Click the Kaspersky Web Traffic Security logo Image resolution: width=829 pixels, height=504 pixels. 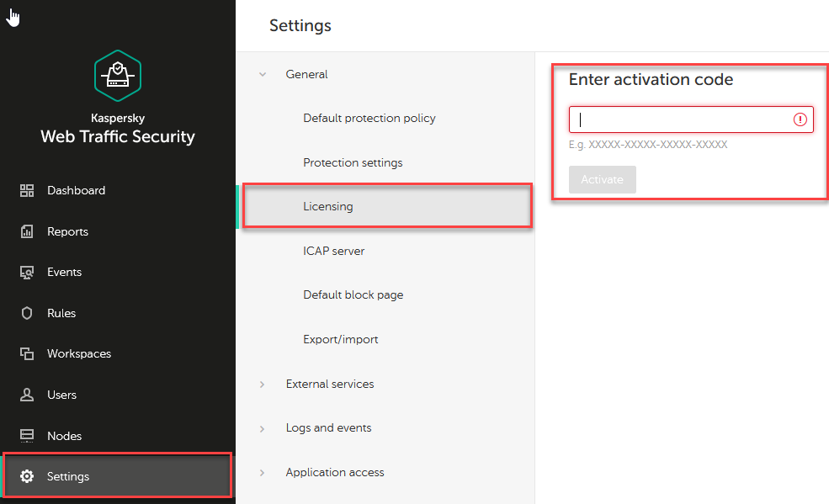pyautogui.click(x=118, y=76)
